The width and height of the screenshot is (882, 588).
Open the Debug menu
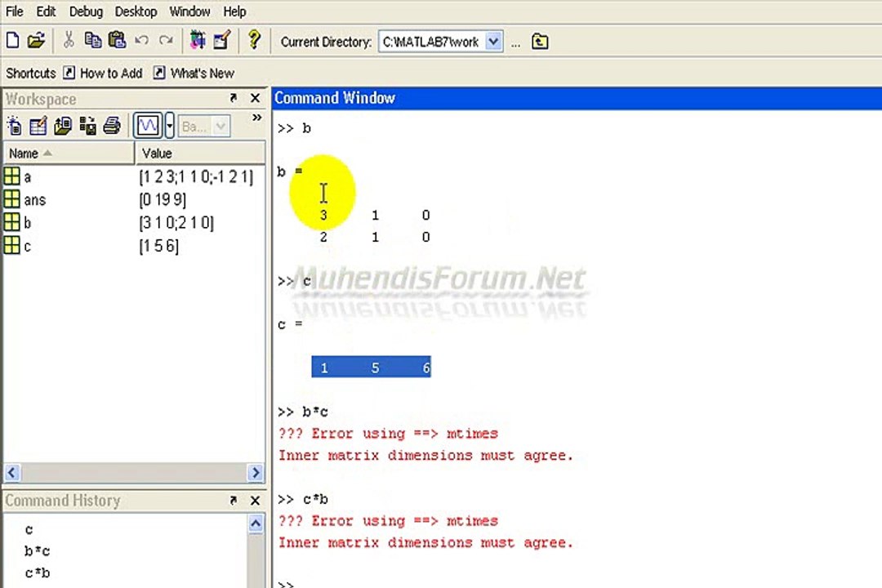[x=86, y=11]
